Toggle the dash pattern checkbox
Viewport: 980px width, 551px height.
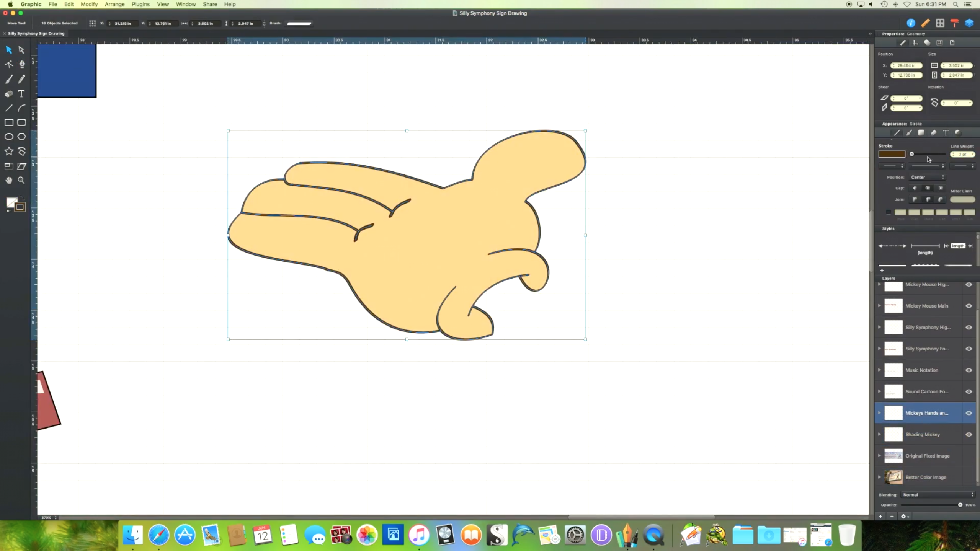[889, 212]
